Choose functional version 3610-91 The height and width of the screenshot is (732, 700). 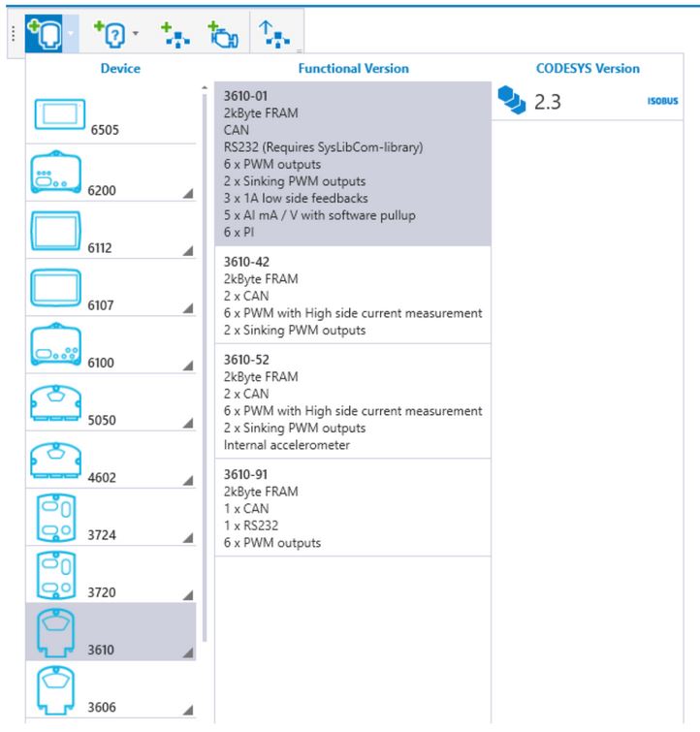point(351,508)
